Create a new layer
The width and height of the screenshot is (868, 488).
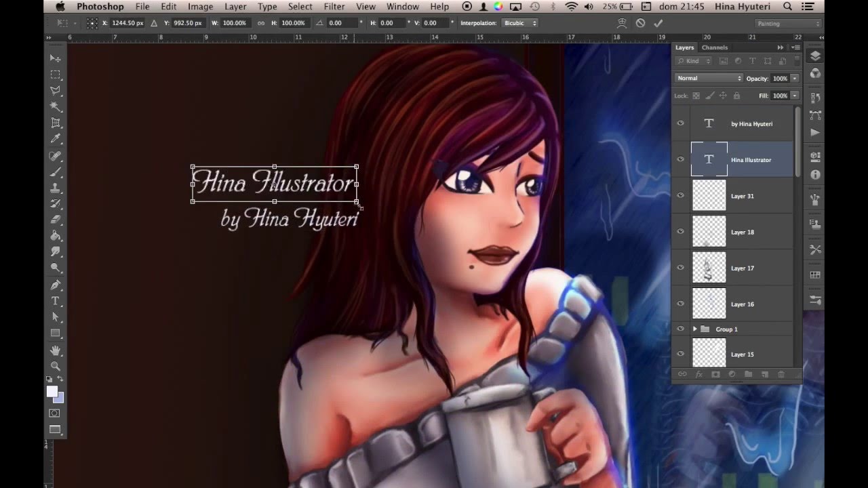pyautogui.click(x=764, y=374)
